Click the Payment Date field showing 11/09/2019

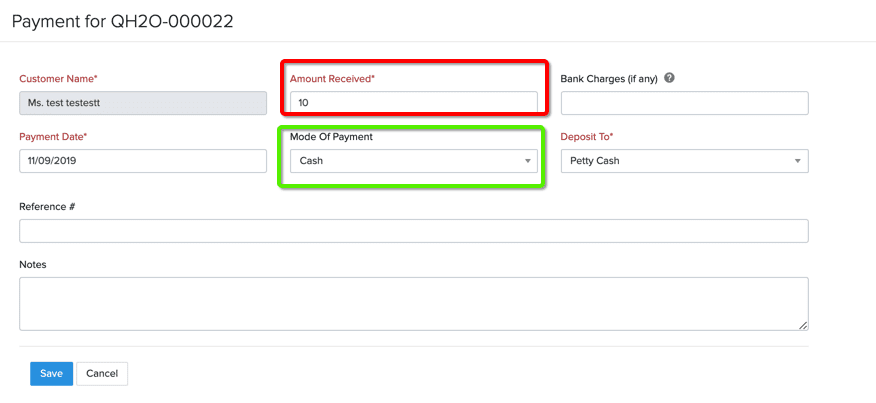143,161
